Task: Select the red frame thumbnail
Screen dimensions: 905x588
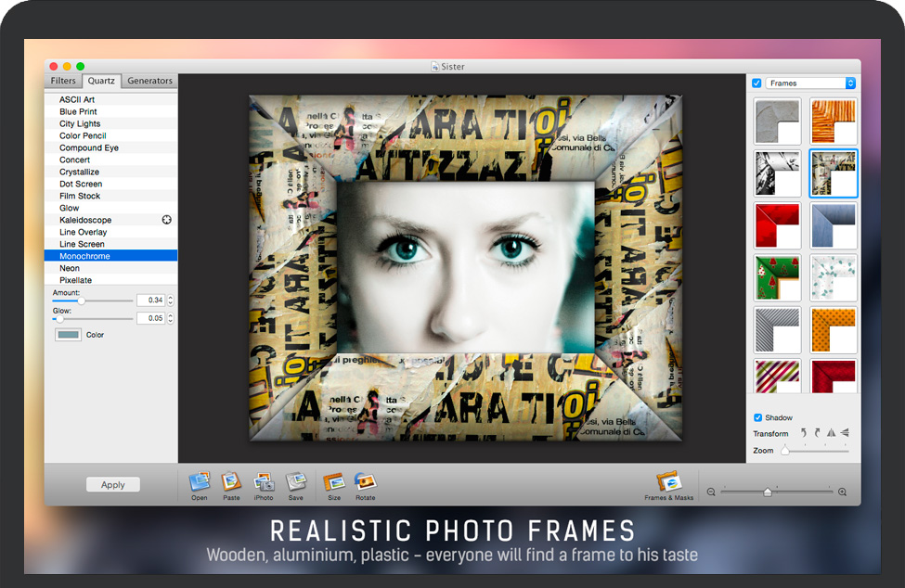Action: click(x=778, y=225)
